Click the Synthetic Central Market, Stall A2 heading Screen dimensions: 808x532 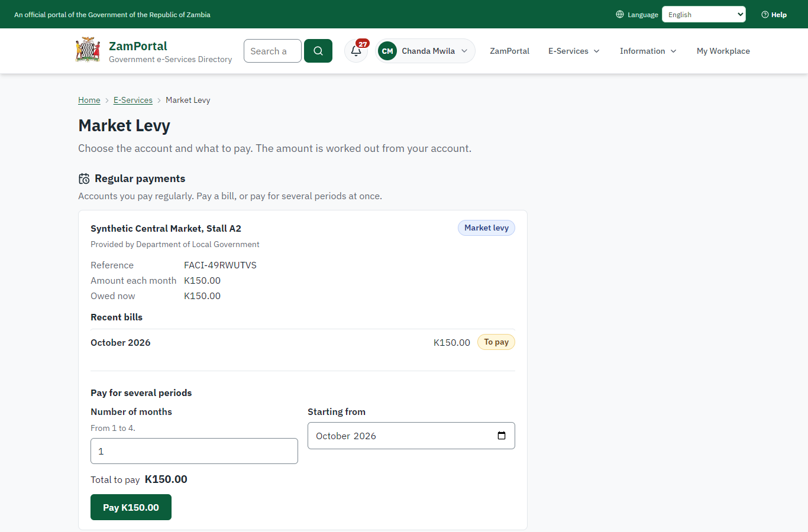[166, 228]
